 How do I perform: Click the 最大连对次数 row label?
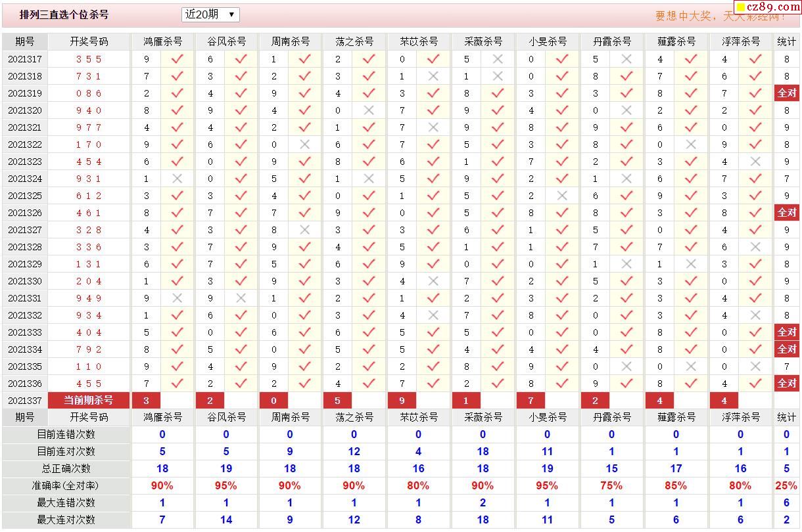click(x=66, y=520)
